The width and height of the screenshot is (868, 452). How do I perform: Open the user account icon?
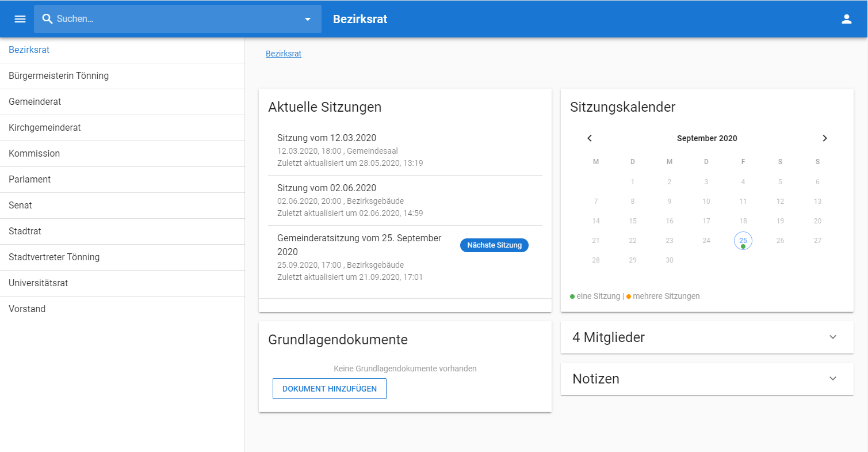point(846,19)
